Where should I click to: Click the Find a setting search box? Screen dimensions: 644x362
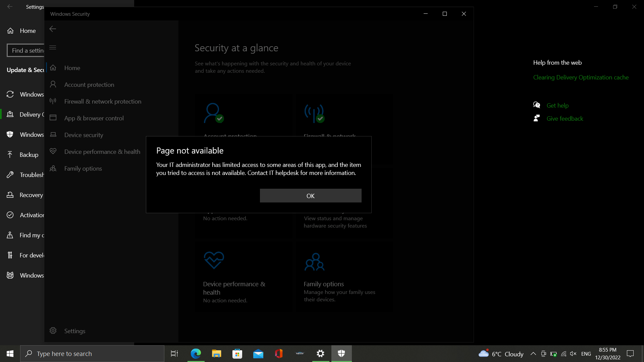tap(26, 50)
